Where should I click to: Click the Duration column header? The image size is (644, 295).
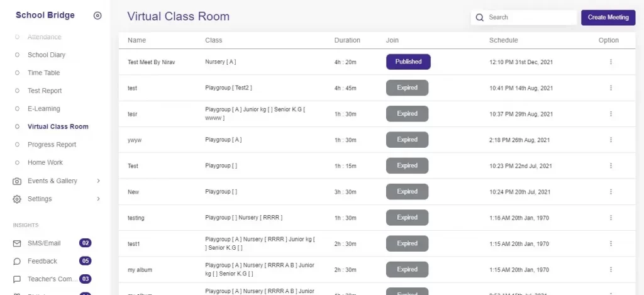(x=347, y=40)
